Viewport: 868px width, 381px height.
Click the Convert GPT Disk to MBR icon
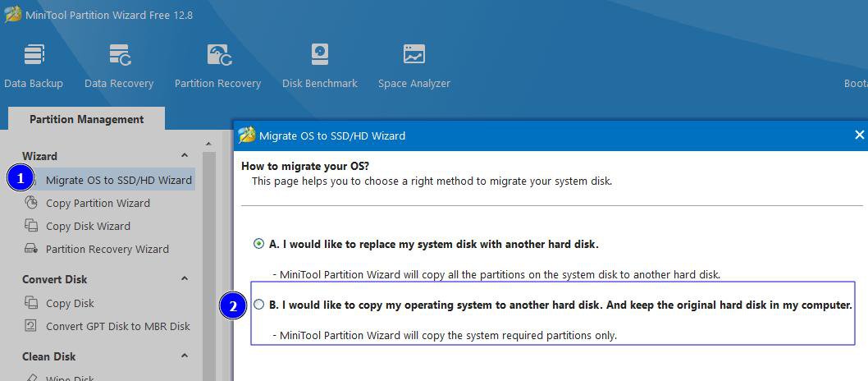31,326
